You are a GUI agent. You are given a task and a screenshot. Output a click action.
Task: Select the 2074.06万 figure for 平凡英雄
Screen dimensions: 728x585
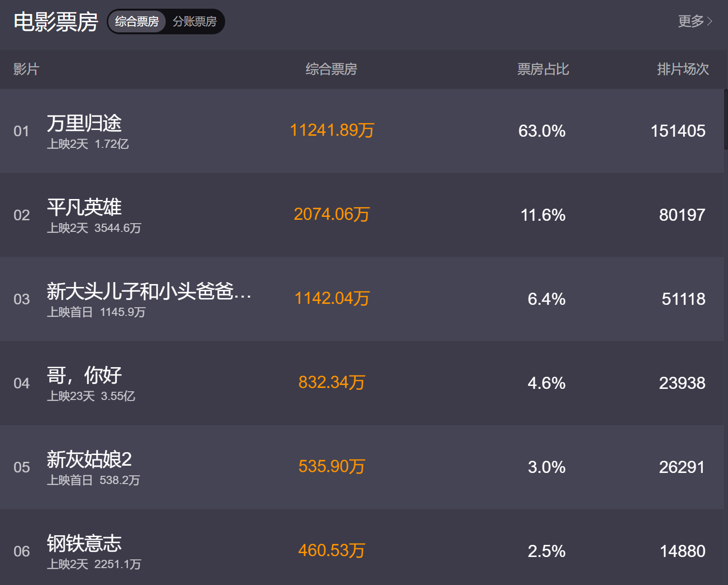[x=331, y=214]
